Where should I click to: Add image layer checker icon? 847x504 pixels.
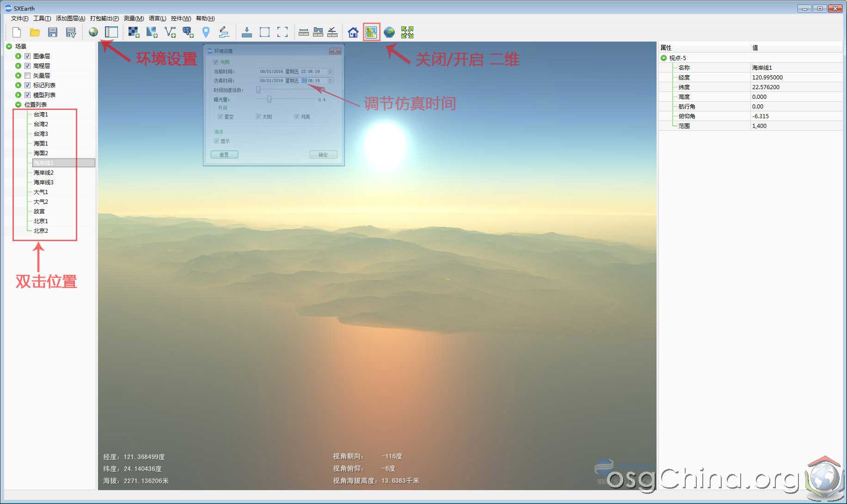tap(134, 32)
